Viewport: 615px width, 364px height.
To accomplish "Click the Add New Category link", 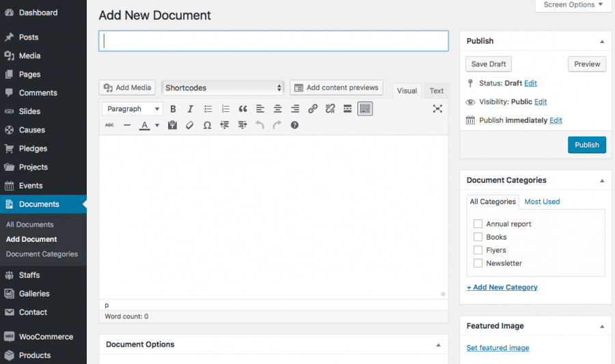I will (502, 288).
